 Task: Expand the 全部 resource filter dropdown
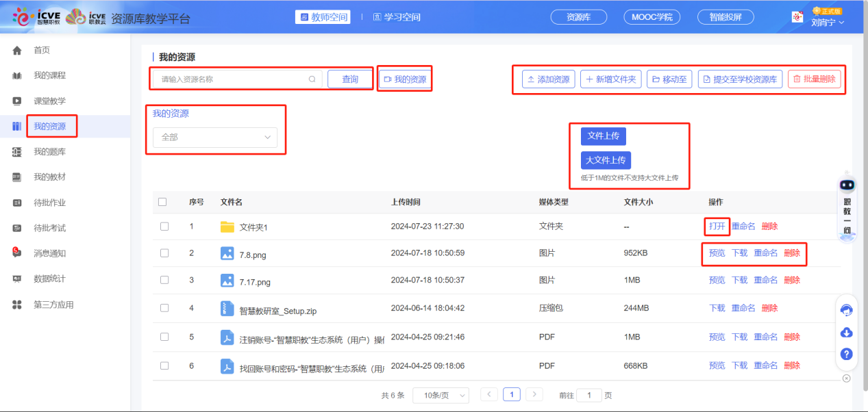click(x=214, y=138)
